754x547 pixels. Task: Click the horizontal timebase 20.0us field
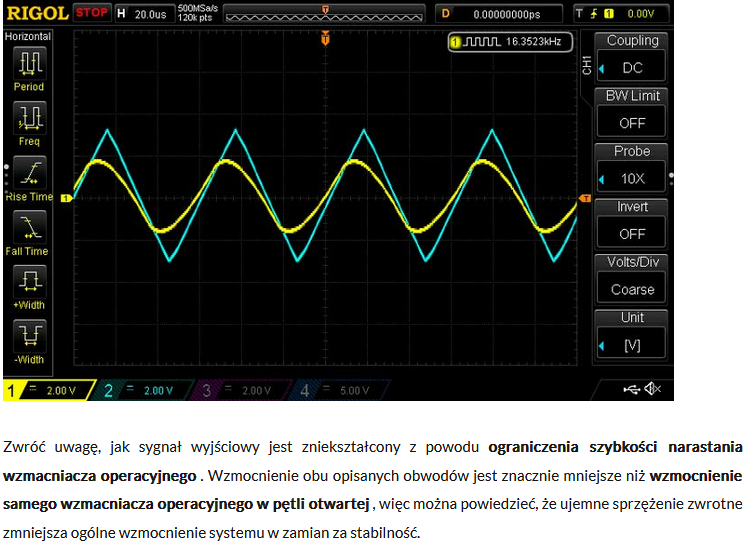[144, 13]
